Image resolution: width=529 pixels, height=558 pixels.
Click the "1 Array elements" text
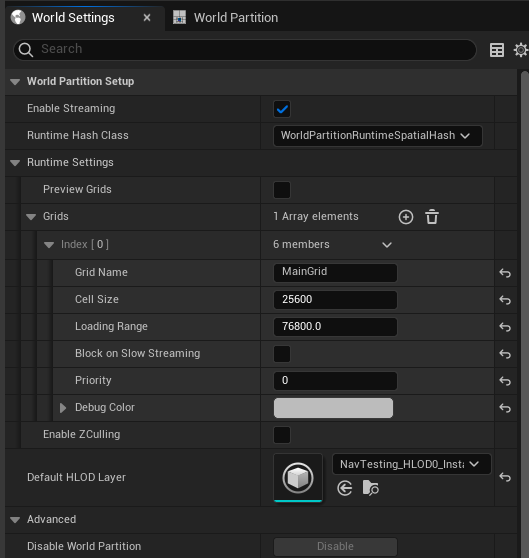point(316,216)
